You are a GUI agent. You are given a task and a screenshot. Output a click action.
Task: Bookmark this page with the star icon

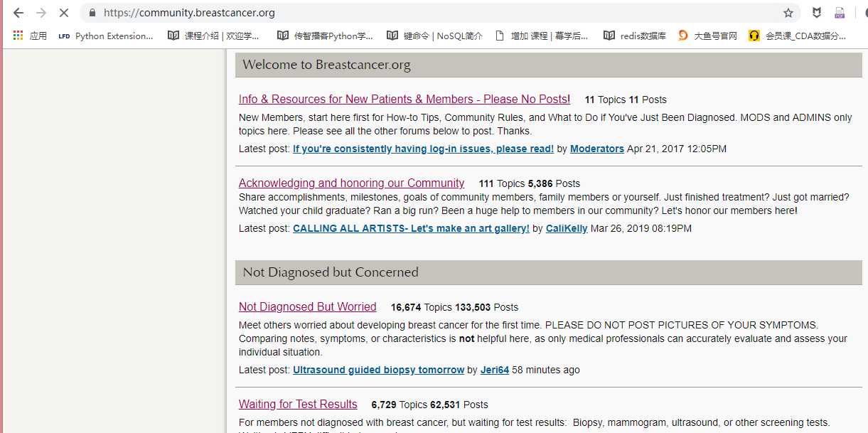[x=788, y=13]
